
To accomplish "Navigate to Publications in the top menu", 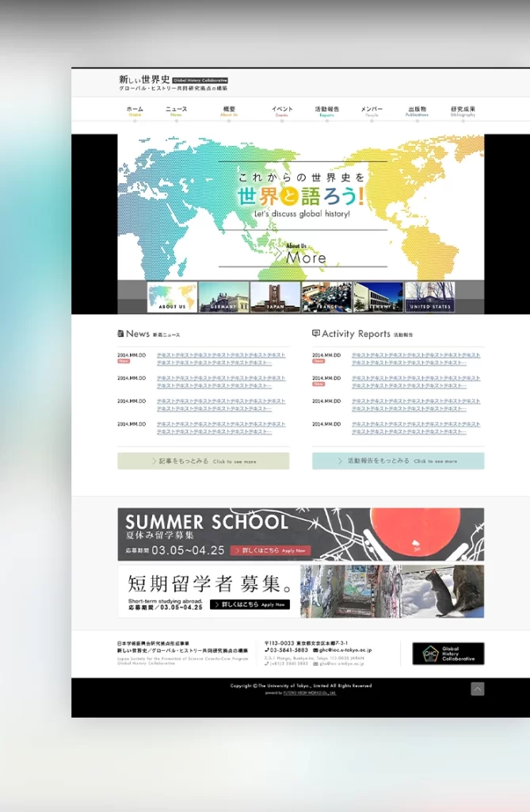I will pos(417,111).
